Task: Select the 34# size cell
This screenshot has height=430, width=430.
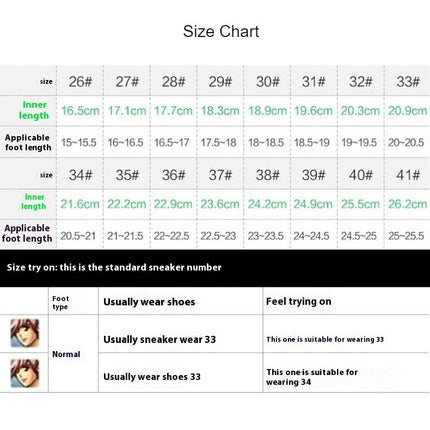Action: point(80,175)
